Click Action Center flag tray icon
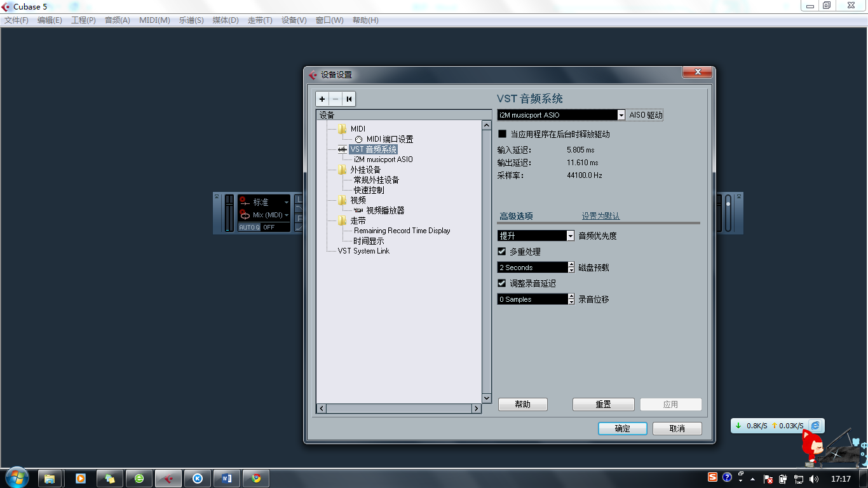The height and width of the screenshot is (488, 868). (x=768, y=478)
